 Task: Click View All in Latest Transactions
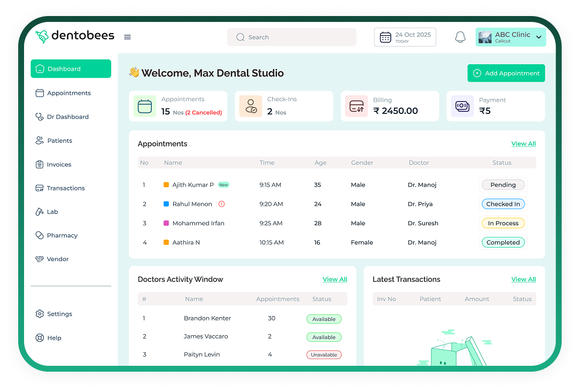click(x=523, y=279)
